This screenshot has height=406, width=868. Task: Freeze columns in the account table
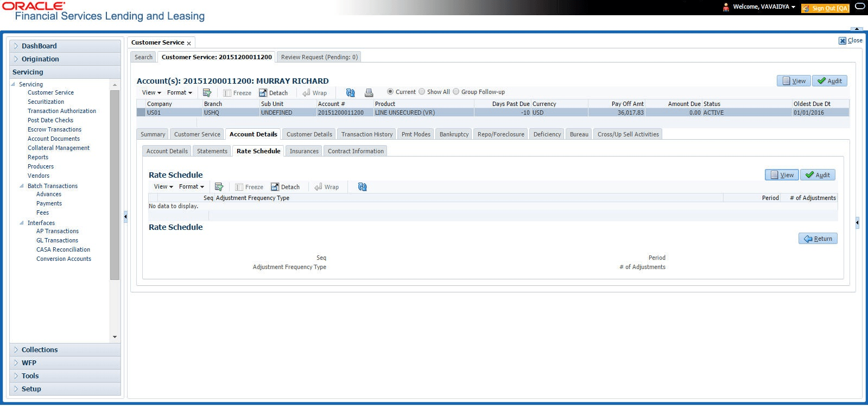point(237,93)
